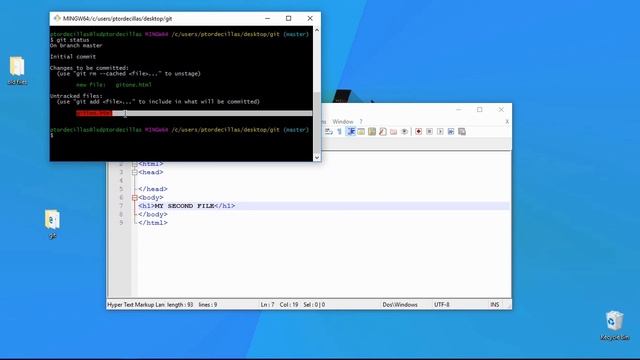Click the 'Sel : 0 | 0' status entry
The width and height of the screenshot is (640, 360).
point(314,304)
